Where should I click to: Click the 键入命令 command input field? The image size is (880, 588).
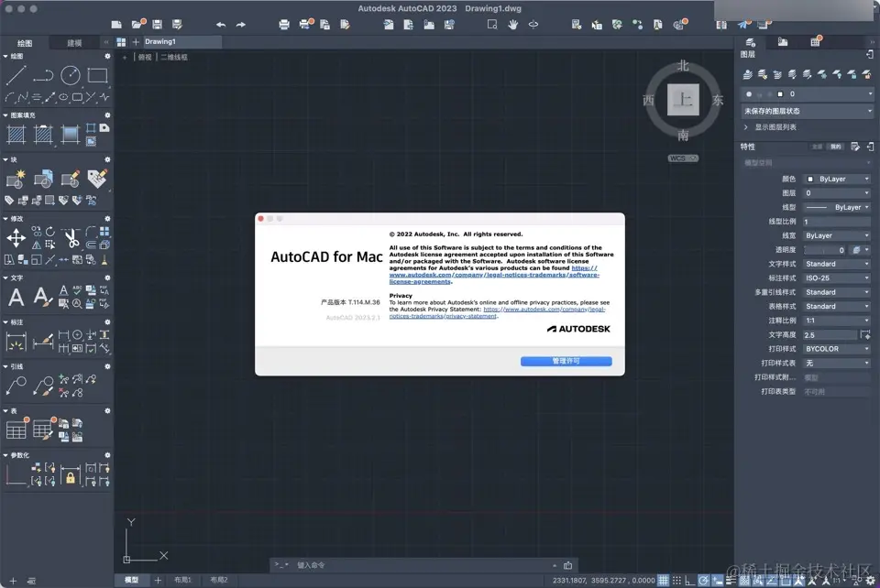click(421, 565)
